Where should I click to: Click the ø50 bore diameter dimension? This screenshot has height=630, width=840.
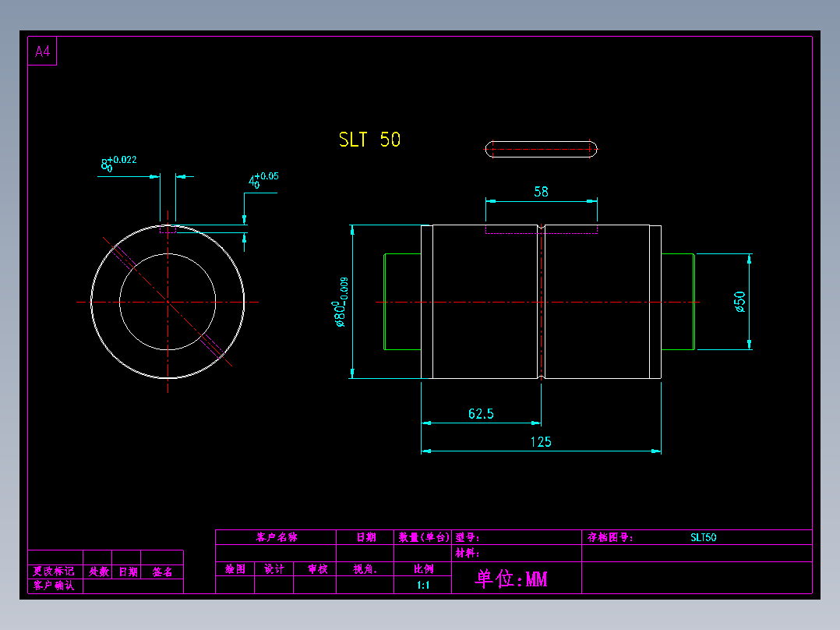(x=739, y=302)
